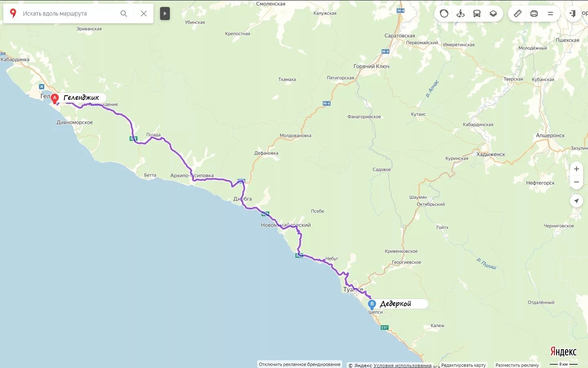This screenshot has width=588, height=368.
Task: Click the Молдовановка label
Action: [x=295, y=136]
